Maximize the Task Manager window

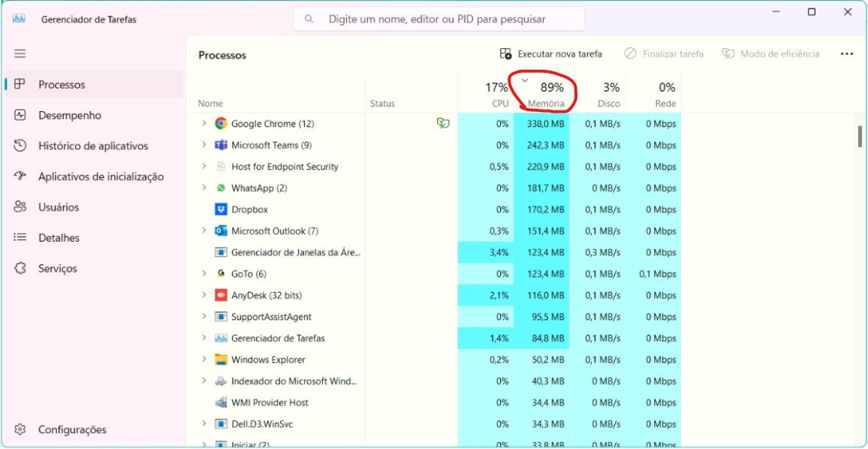tap(812, 12)
